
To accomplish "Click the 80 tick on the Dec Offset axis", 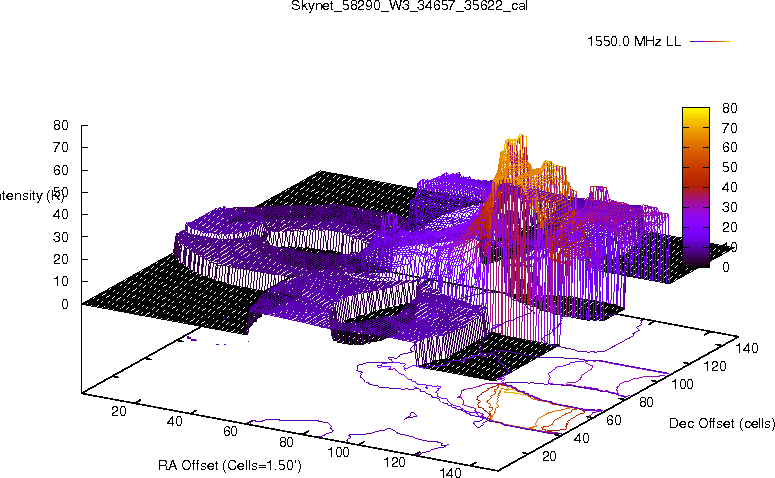I will point(646,402).
